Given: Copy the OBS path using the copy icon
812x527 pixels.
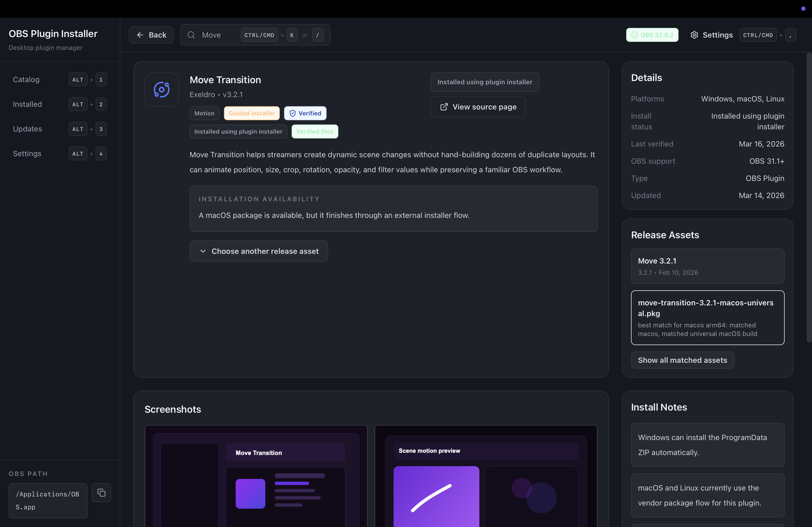Looking at the screenshot, I should pyautogui.click(x=101, y=493).
